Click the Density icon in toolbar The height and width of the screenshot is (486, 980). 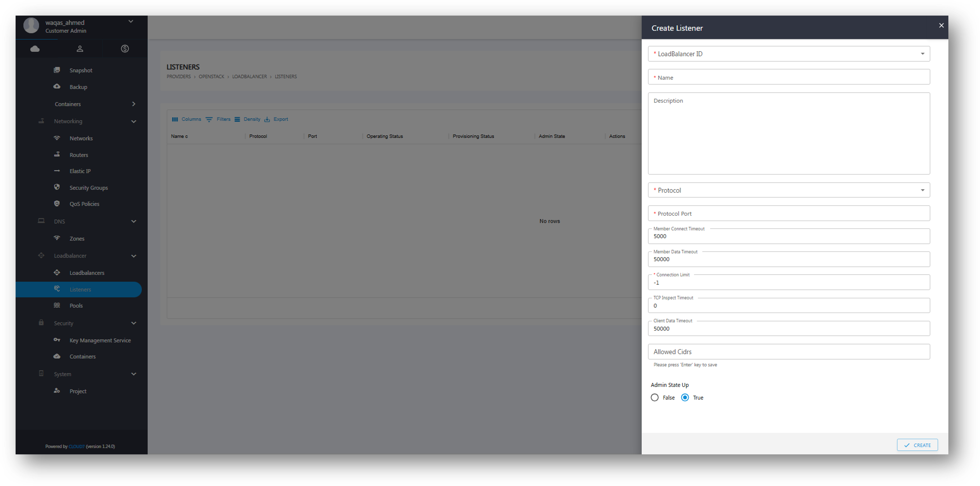pos(237,120)
